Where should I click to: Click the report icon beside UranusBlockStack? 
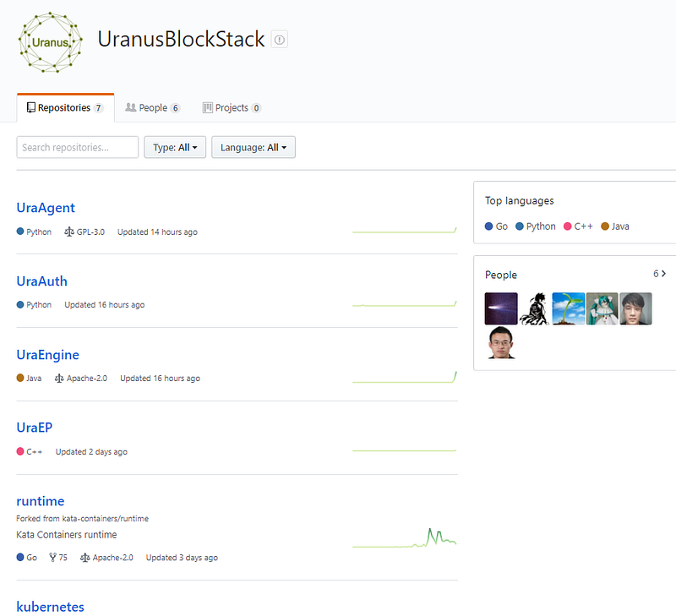280,40
